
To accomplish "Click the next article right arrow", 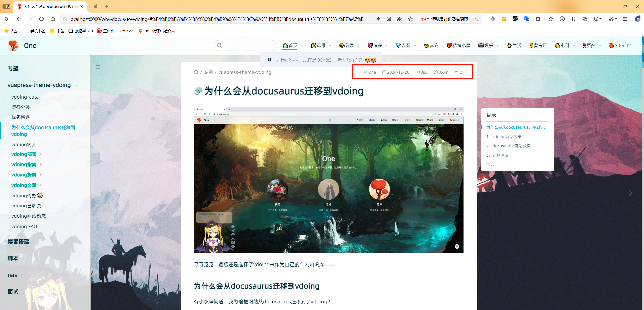I will (630, 193).
